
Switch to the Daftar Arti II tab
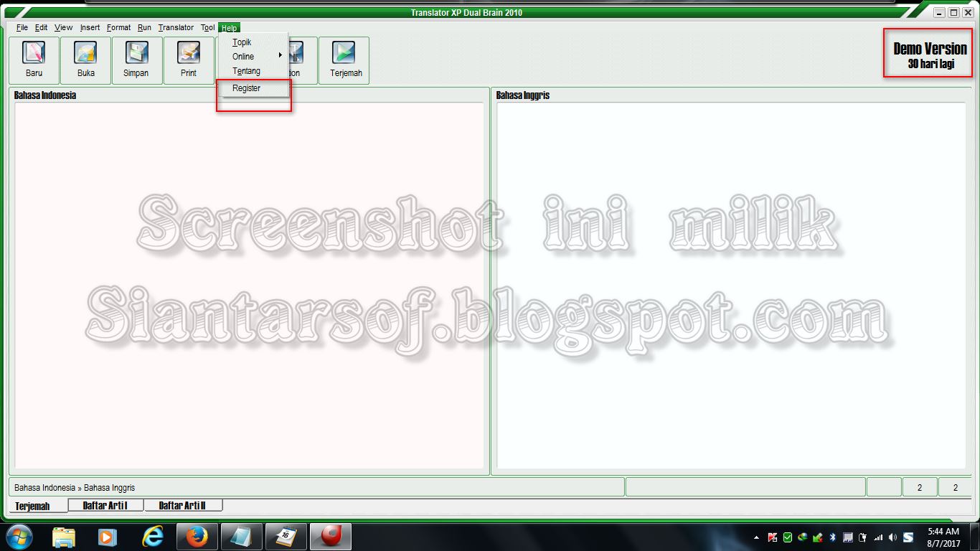[183, 506]
